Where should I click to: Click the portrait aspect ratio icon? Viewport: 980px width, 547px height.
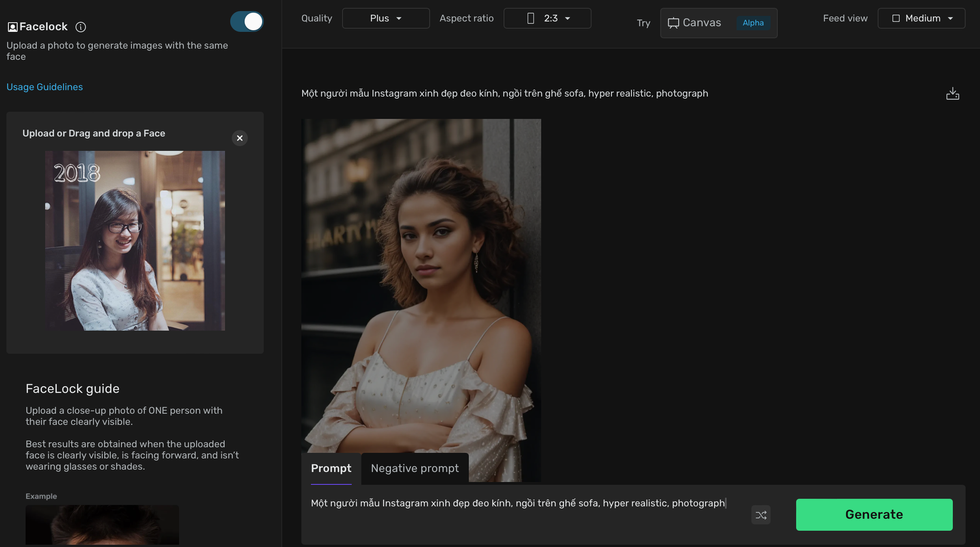(x=530, y=19)
